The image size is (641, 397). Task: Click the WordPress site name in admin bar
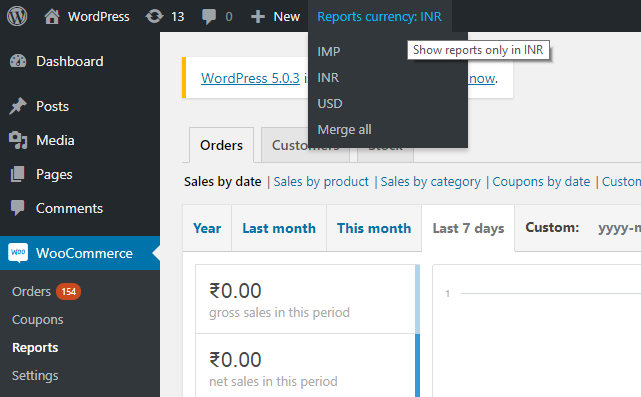99,17
